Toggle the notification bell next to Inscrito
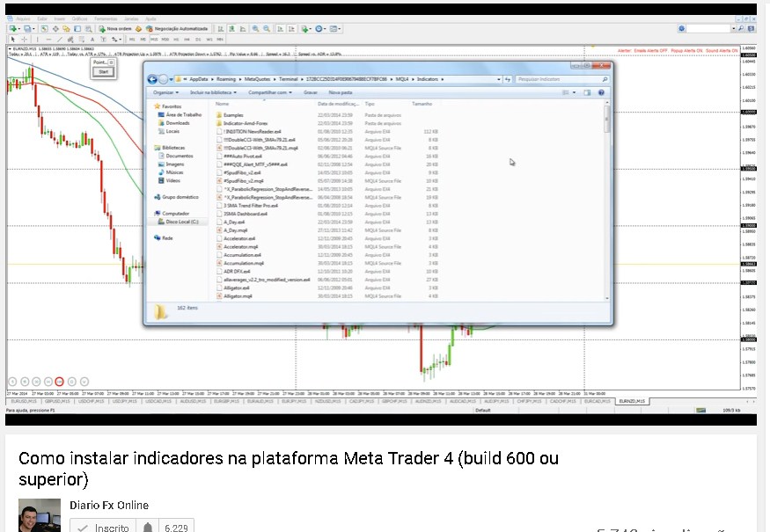 coord(148,527)
